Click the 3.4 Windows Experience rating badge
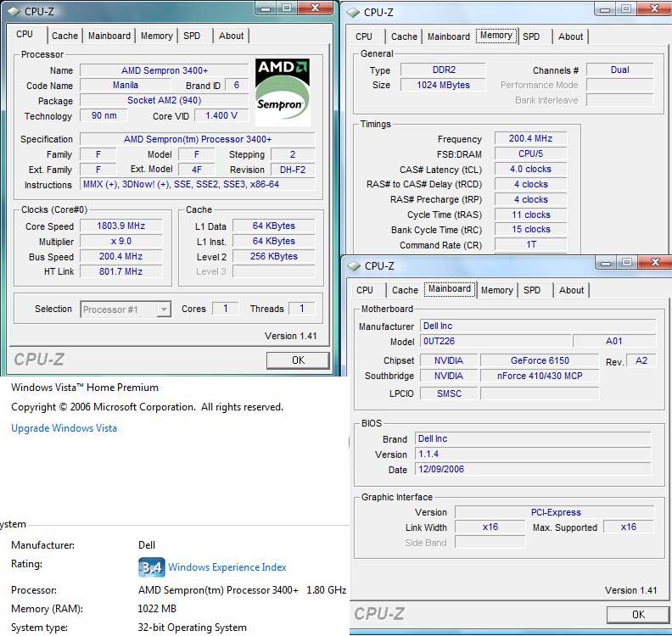The image size is (672, 636). [152, 567]
